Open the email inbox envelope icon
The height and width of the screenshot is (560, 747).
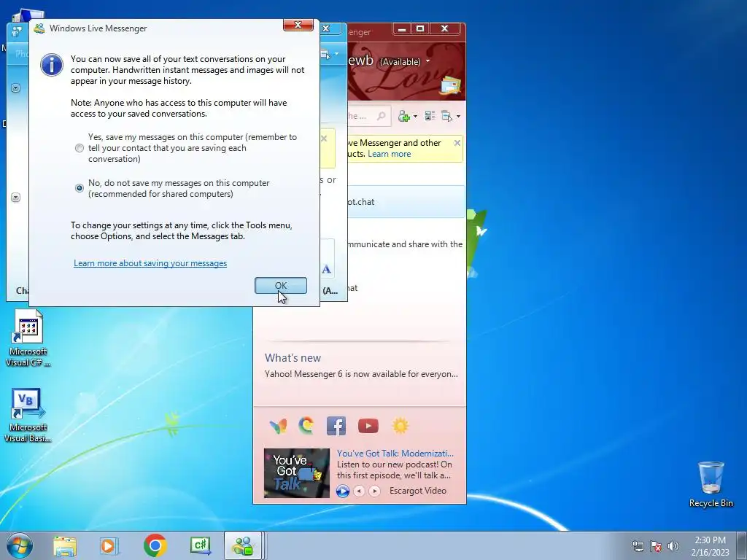450,86
